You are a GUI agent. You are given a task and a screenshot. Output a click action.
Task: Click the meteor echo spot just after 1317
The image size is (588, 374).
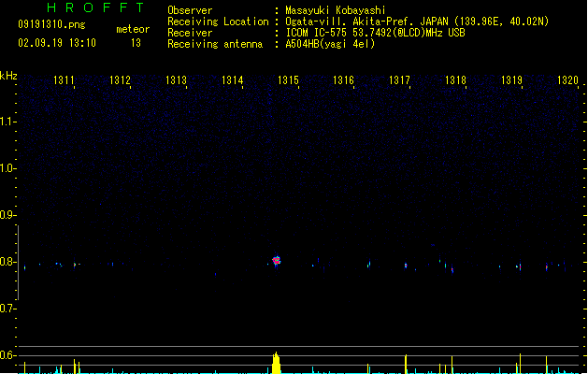[406, 266]
